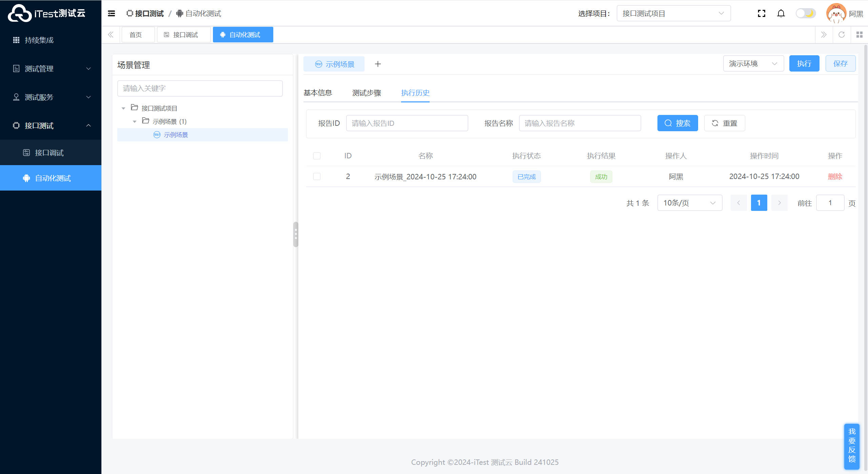Click the 执行 button
The height and width of the screenshot is (474, 868).
pos(804,64)
